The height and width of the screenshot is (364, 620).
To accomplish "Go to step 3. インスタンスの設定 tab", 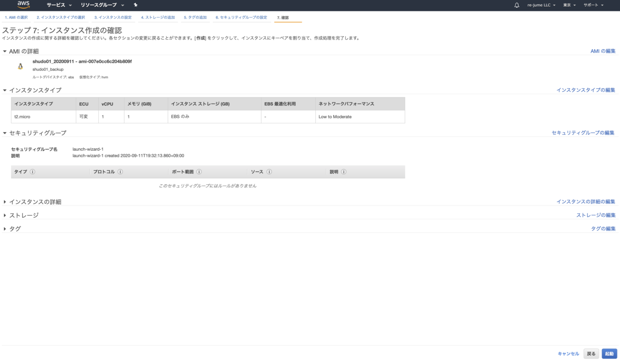I will click(x=113, y=18).
